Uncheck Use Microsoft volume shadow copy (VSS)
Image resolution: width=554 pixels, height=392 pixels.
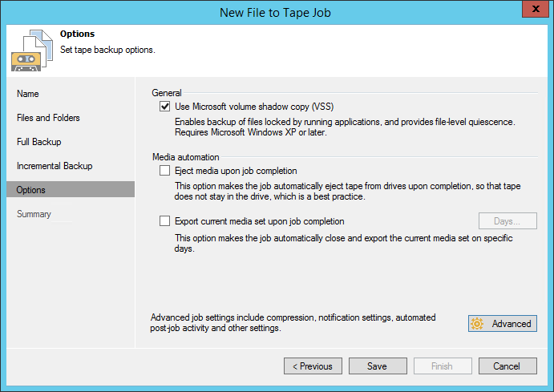(x=164, y=107)
